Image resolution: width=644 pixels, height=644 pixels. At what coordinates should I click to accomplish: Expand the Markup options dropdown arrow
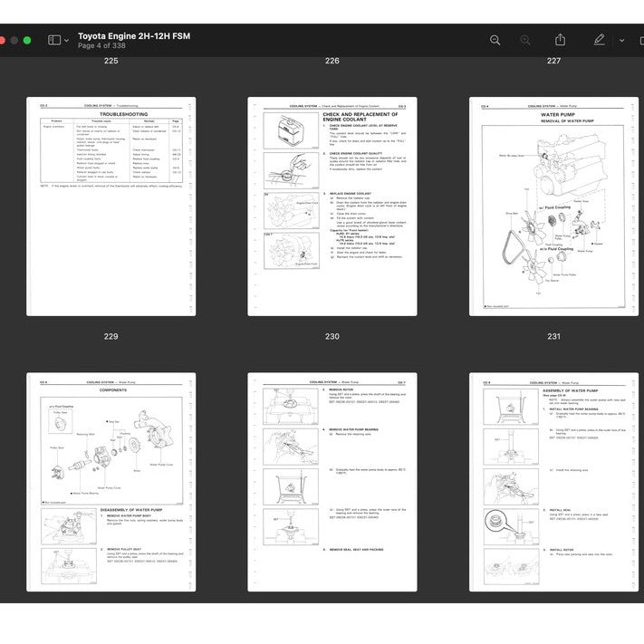[x=621, y=41]
